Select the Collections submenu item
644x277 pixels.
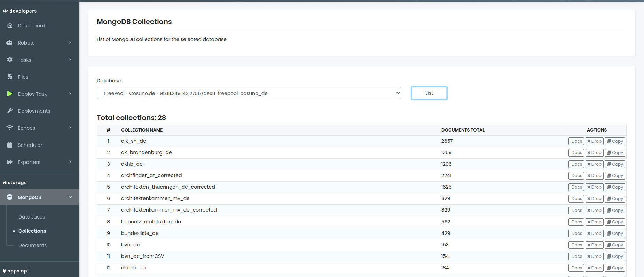32,231
